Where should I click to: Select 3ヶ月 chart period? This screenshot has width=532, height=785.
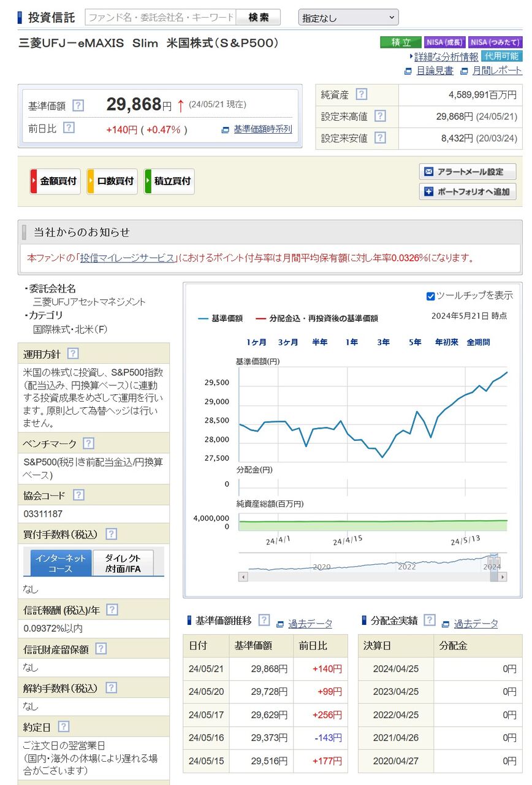pos(288,342)
